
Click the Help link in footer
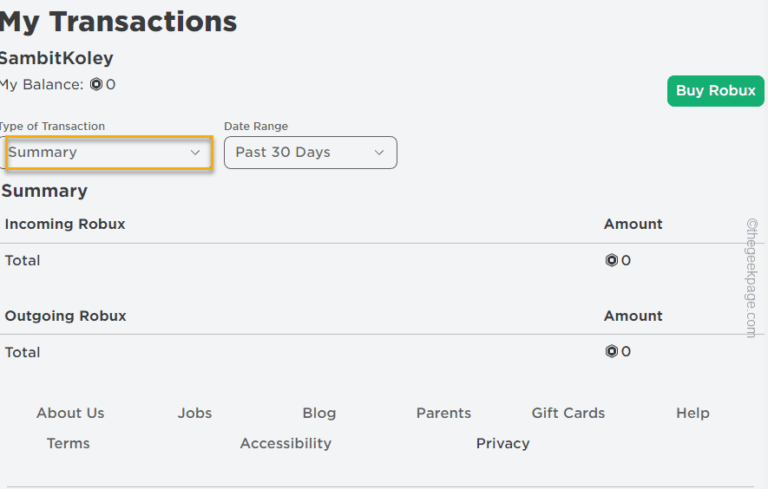pos(692,413)
